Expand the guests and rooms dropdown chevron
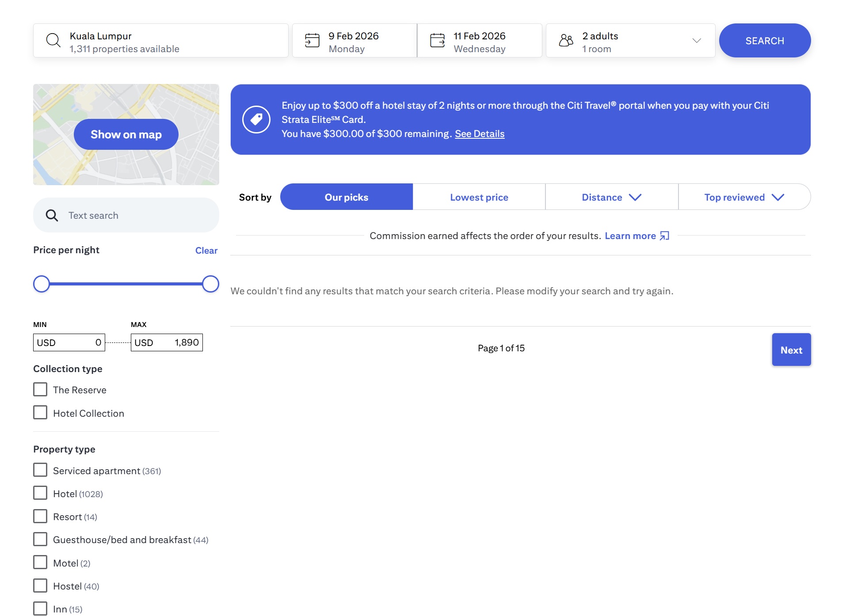846x616 pixels. (x=697, y=41)
